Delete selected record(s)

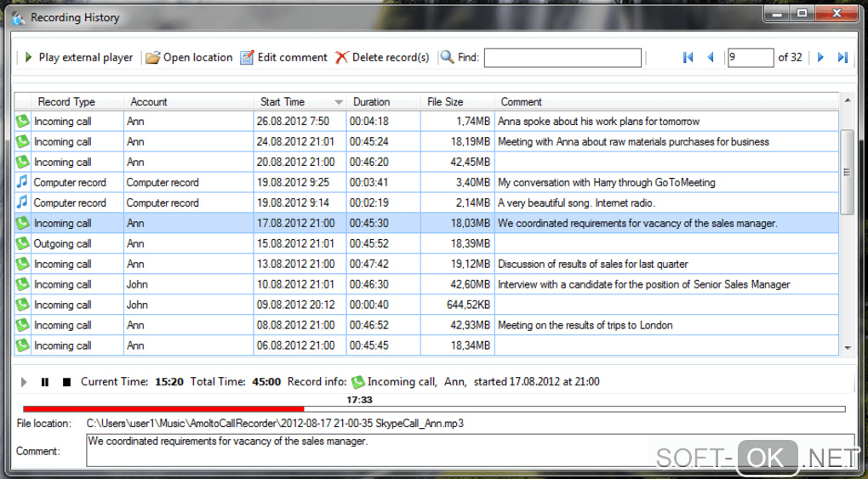[382, 58]
